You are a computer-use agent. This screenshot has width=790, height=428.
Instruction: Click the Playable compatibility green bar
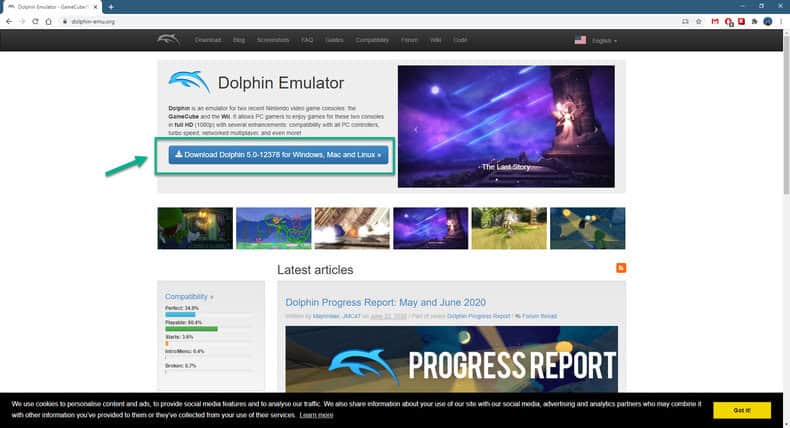point(191,329)
